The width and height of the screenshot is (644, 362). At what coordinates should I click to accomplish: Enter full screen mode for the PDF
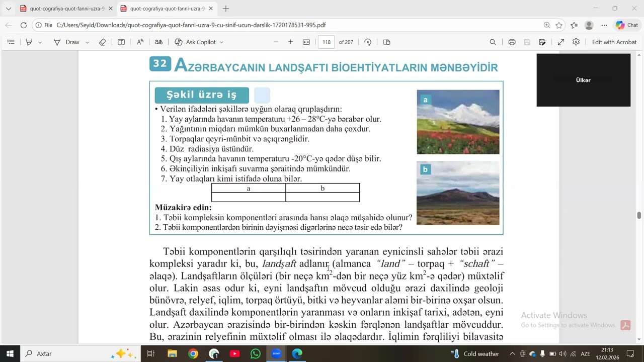tap(561, 42)
